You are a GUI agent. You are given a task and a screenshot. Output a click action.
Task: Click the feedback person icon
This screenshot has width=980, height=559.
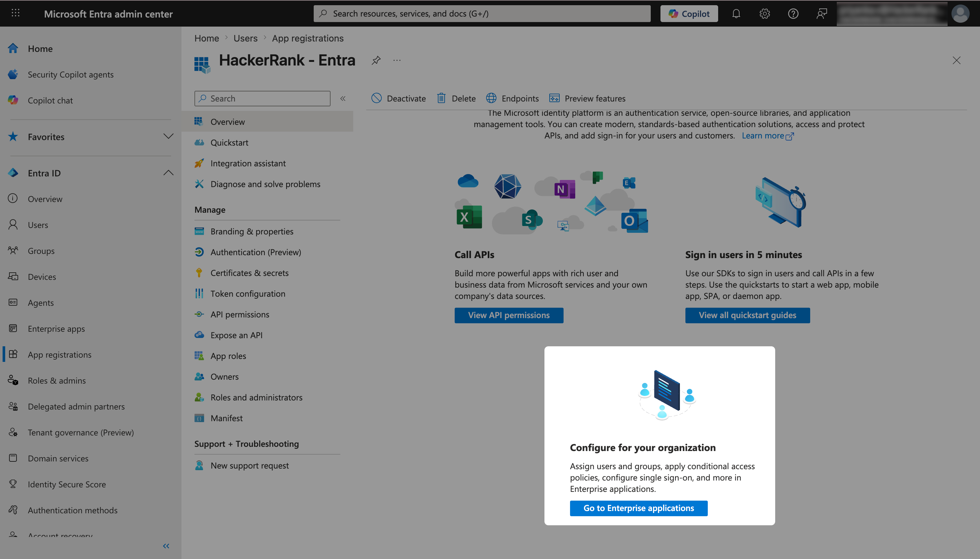pos(822,14)
